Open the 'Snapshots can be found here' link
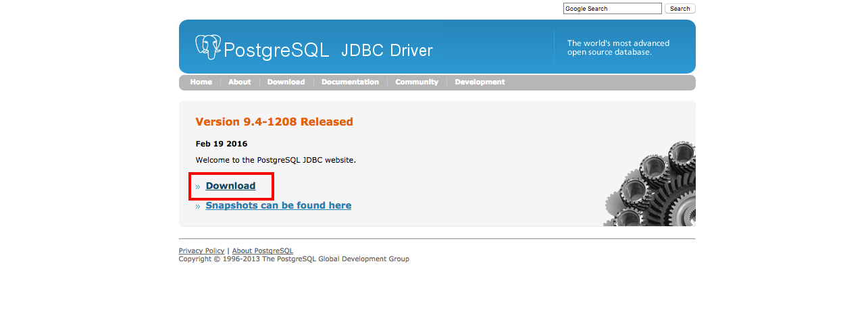The image size is (868, 318). 278,205
